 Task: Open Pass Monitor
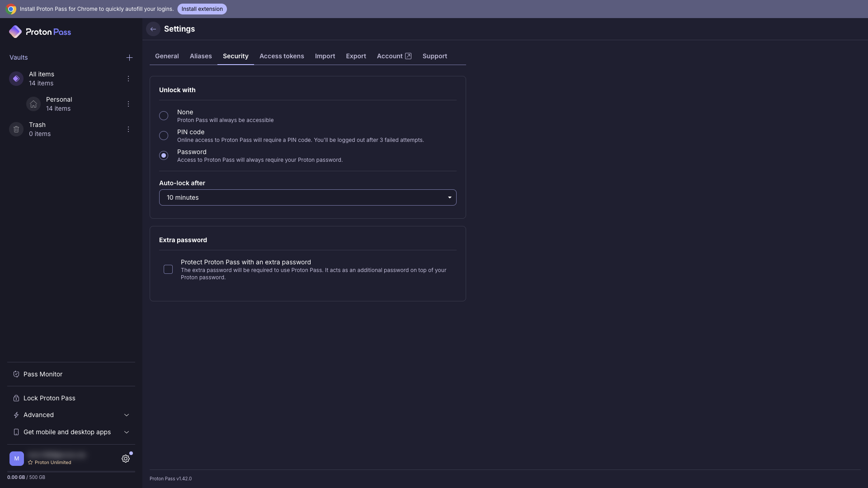coord(71,374)
